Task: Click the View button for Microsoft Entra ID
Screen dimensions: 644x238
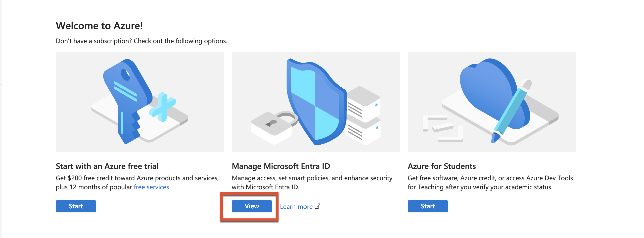Action: 252,206
